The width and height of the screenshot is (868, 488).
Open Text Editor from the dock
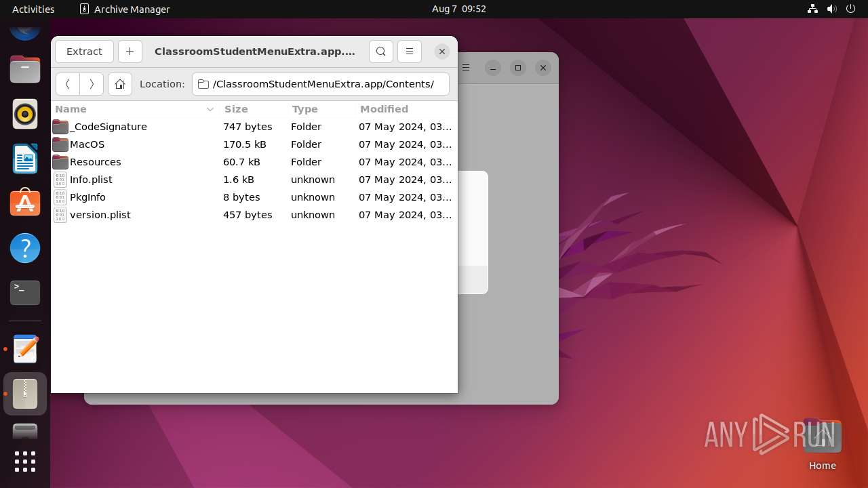25,349
